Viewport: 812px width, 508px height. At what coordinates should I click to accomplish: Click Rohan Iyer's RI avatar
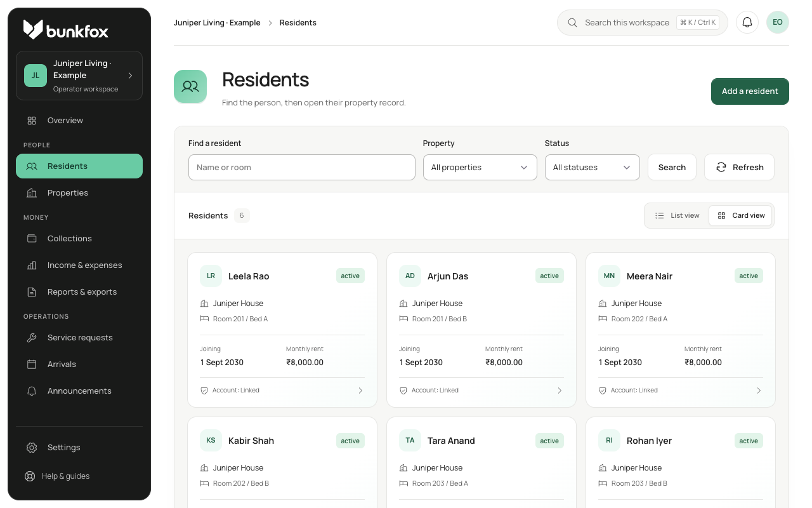[610, 441]
